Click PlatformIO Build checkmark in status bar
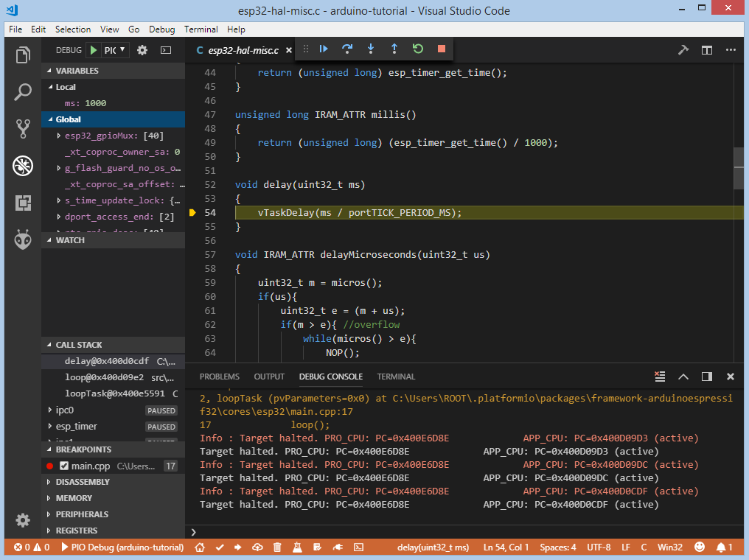 tap(220, 547)
